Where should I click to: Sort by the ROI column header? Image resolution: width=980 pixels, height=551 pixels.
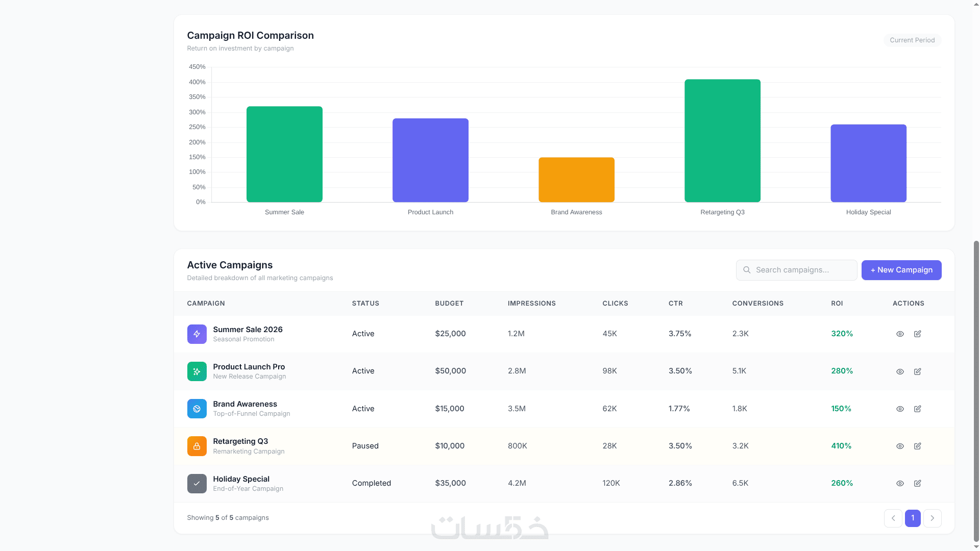click(837, 303)
